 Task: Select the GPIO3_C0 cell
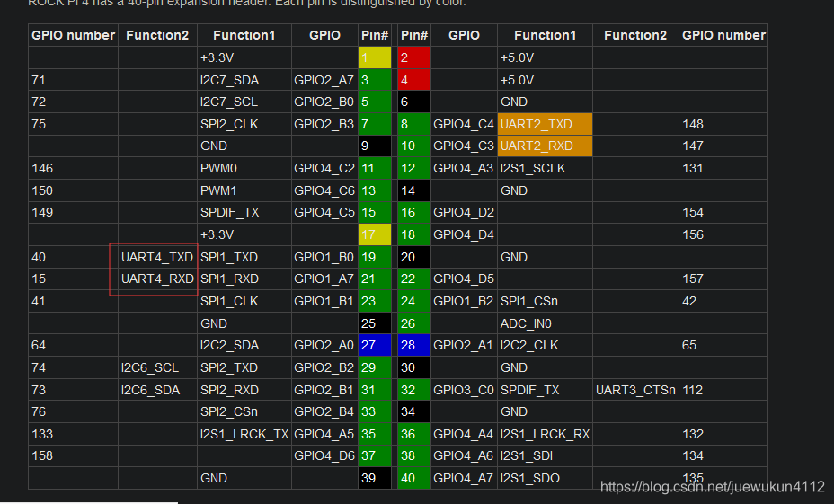tap(464, 390)
